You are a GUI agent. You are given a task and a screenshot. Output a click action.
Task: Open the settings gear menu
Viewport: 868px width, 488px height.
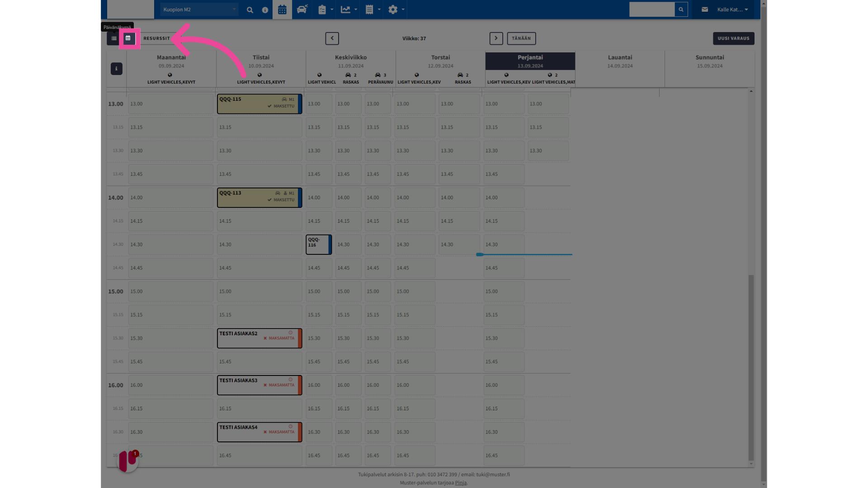click(393, 9)
